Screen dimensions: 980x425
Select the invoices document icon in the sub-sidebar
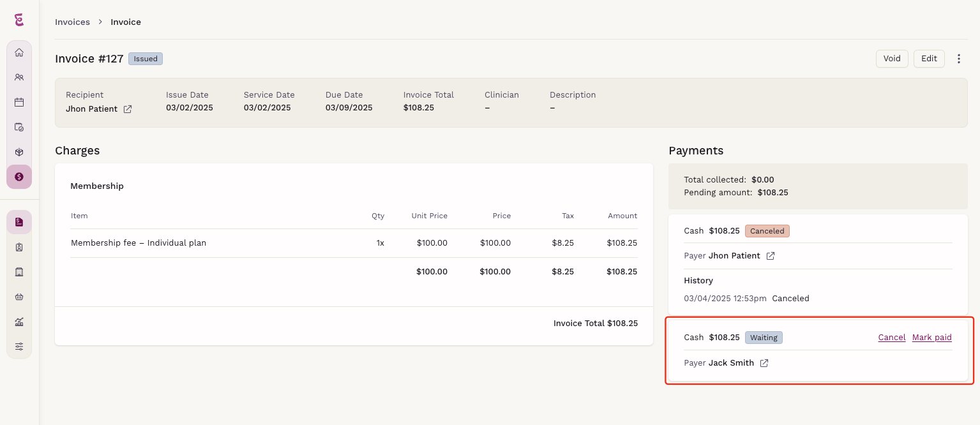(x=19, y=222)
